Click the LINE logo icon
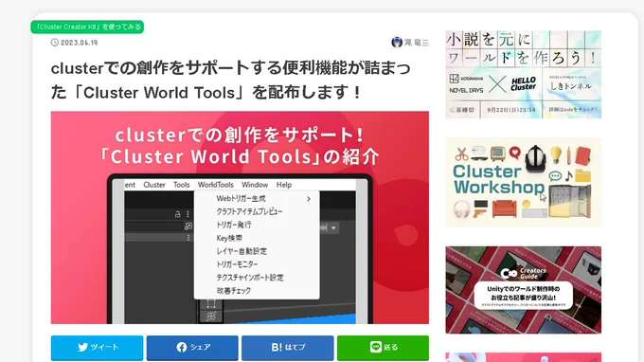This screenshot has height=362, width=644. (x=375, y=347)
